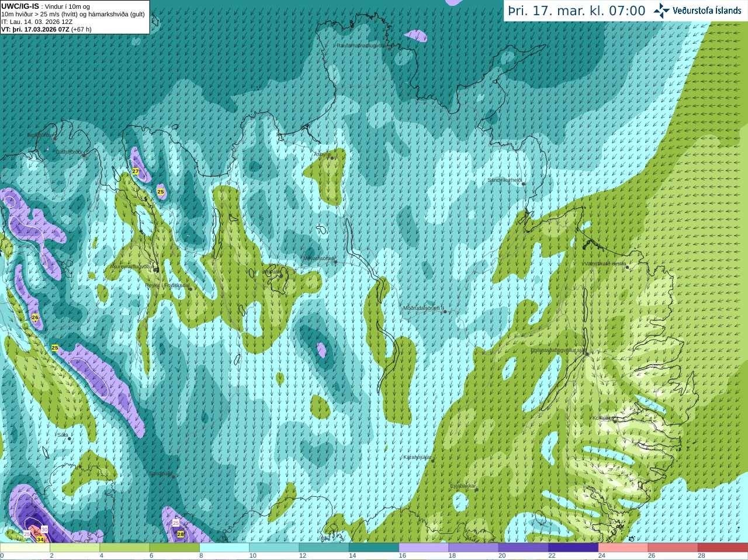Select the 26–28 m/s legend swatch

(x=673, y=548)
